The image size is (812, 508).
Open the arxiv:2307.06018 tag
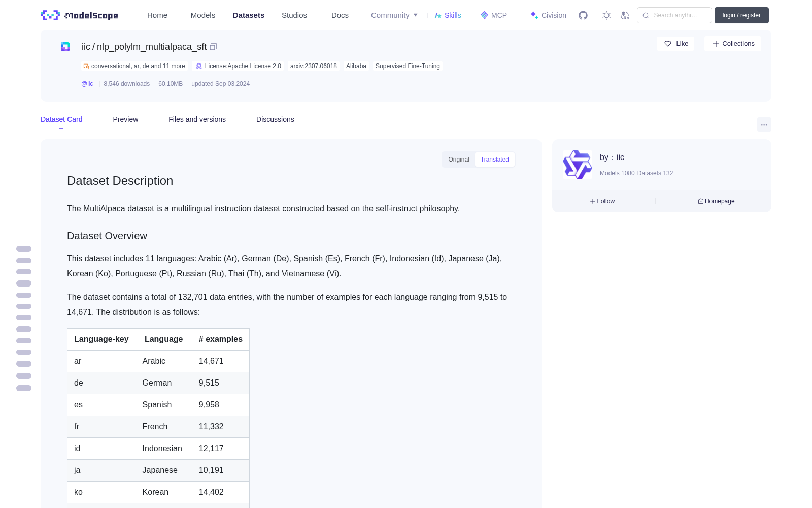coord(314,66)
